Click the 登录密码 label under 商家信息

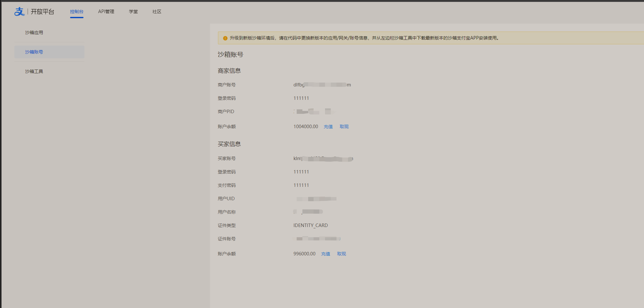(x=227, y=98)
